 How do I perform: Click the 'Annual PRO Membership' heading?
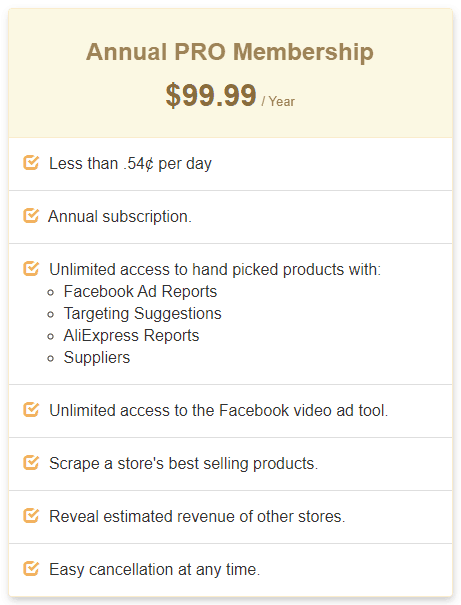230,52
